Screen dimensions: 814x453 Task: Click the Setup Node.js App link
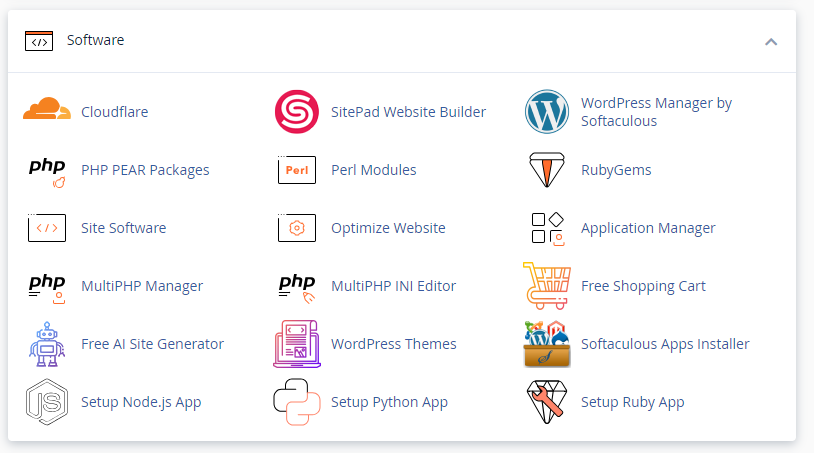(141, 402)
